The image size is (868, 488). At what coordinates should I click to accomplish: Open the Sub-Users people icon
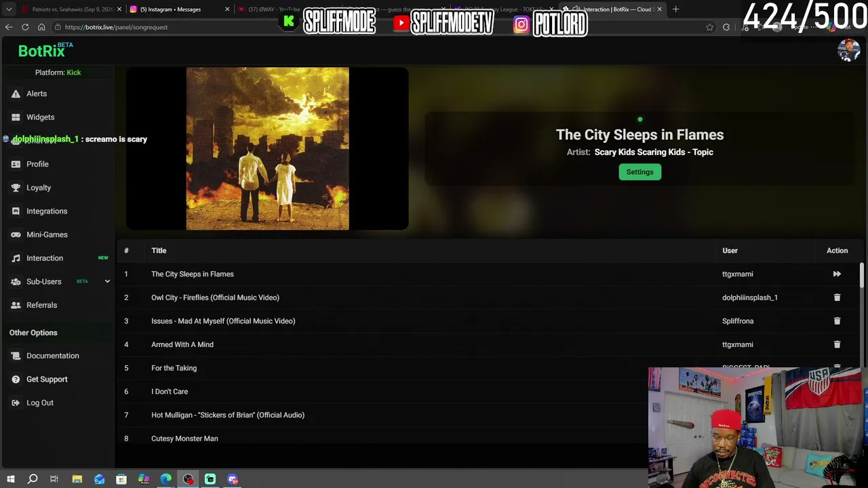[x=16, y=282]
